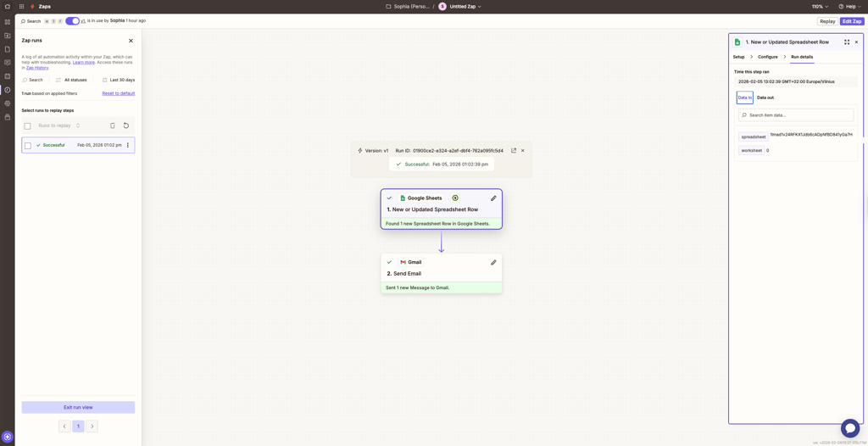Image resolution: width=868 pixels, height=446 pixels.
Task: Open the comments icon in left sidebar
Action: click(x=7, y=63)
